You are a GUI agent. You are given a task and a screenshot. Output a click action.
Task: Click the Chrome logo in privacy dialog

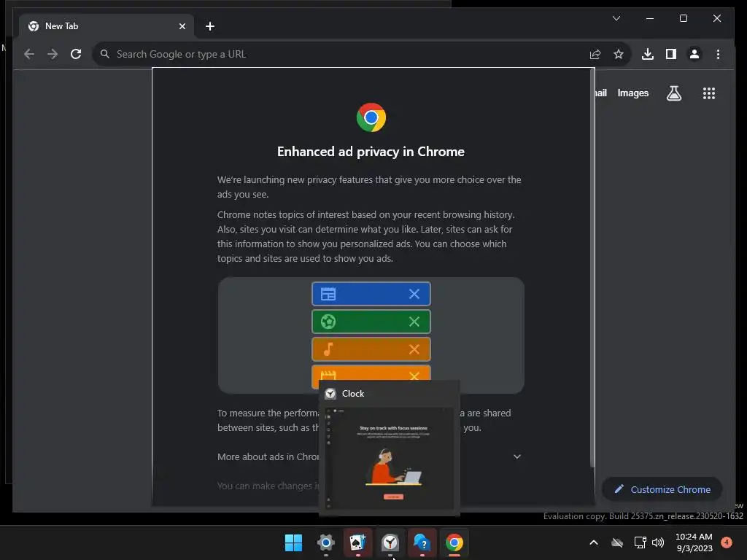click(371, 117)
